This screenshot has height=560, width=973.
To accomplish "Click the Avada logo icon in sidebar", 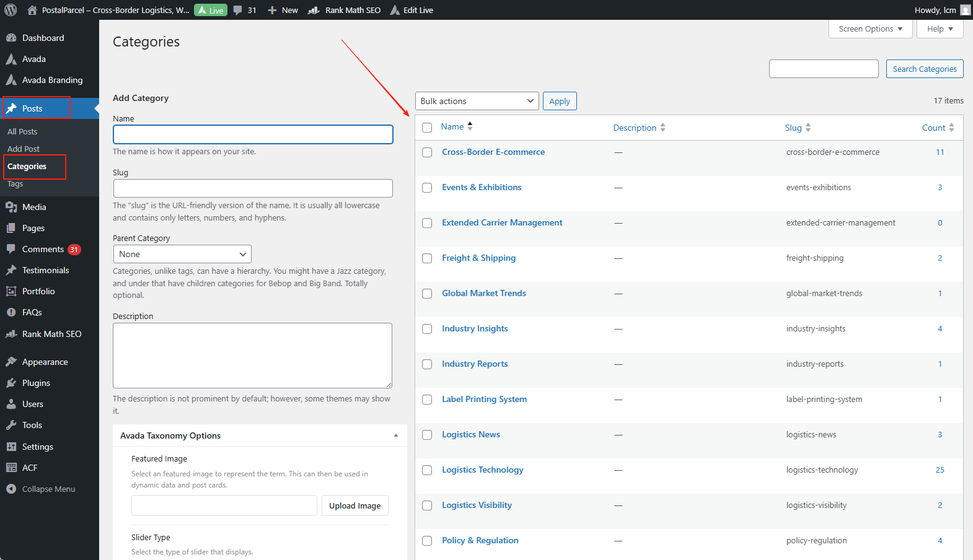I will coord(11,59).
